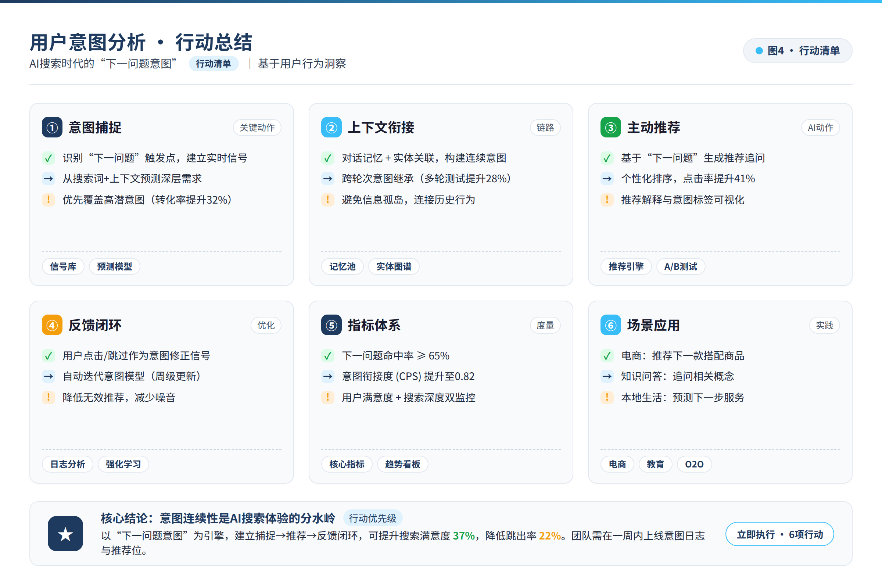Click the checkmark icon before 用户点击/跳过作为意图修正信号
The height and width of the screenshot is (588, 882).
[49, 355]
